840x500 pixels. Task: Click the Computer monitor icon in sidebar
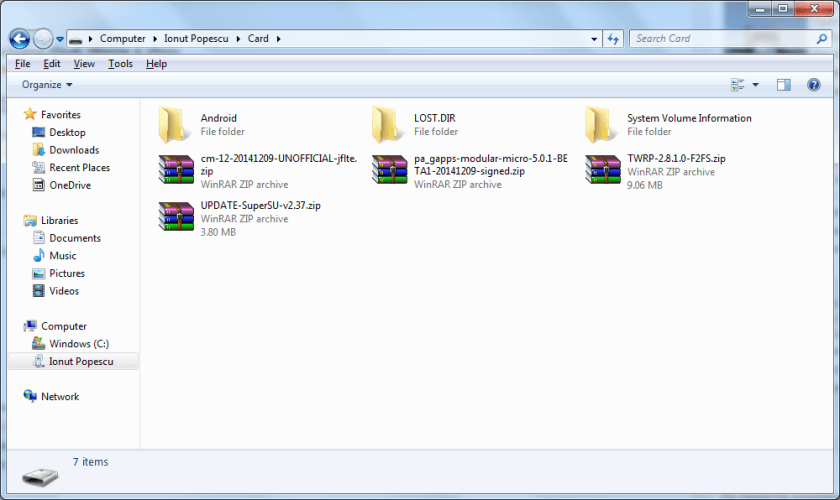[30, 326]
